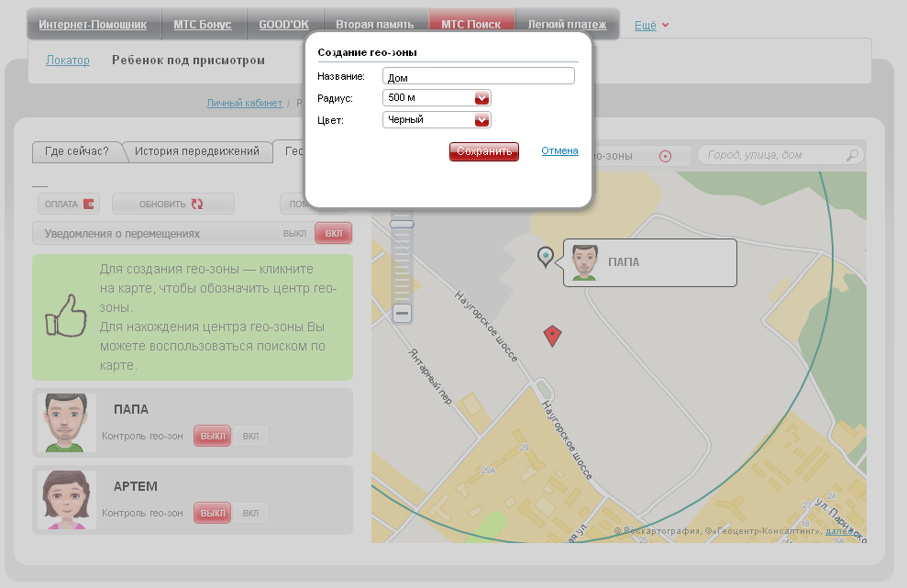Click the map zoom slider handle

click(402, 224)
